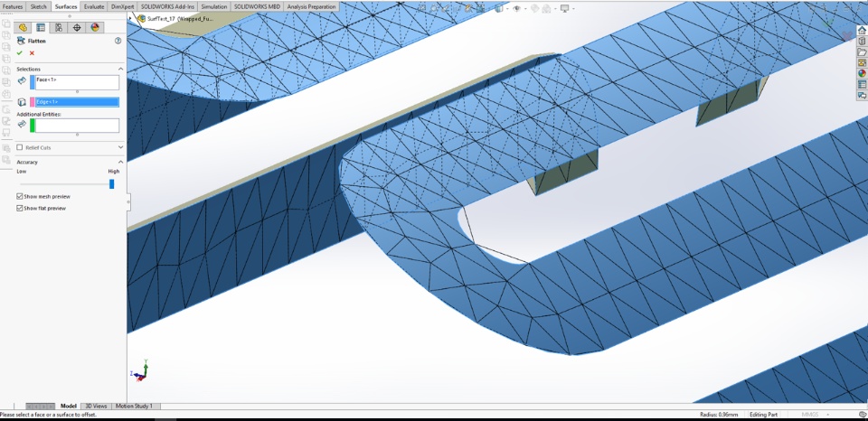Click Previous View in heads-up toolbar
Viewport: 868px width, 421px height.
click(x=446, y=8)
